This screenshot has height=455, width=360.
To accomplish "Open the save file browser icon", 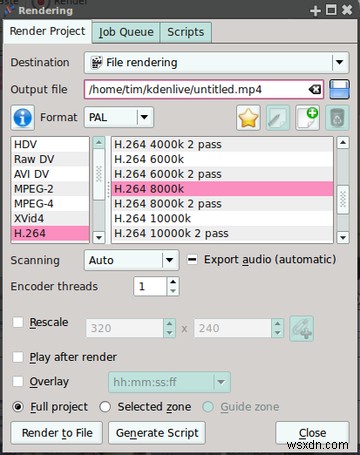I will click(339, 89).
